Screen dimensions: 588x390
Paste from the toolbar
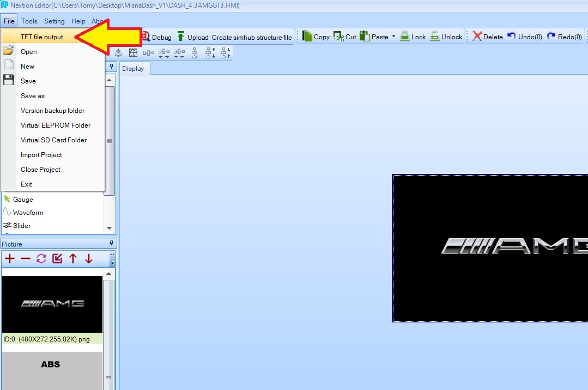pyautogui.click(x=374, y=37)
